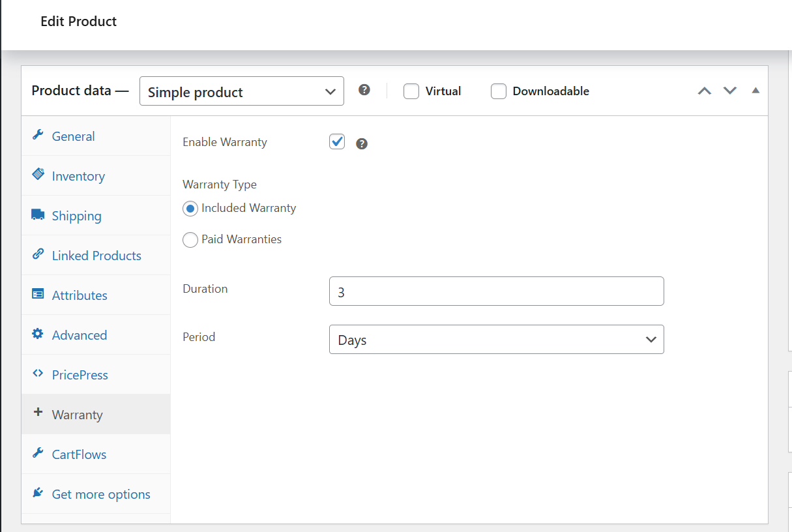Click the Advanced gear icon

click(38, 334)
